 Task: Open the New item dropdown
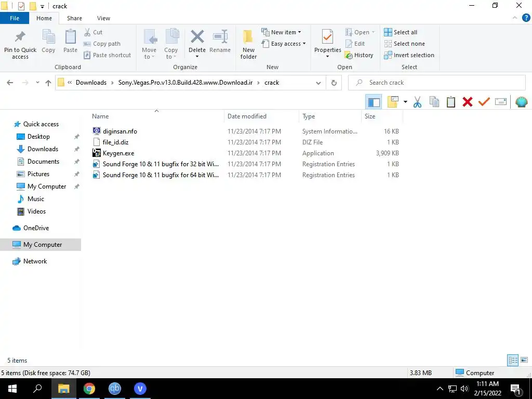pyautogui.click(x=281, y=32)
